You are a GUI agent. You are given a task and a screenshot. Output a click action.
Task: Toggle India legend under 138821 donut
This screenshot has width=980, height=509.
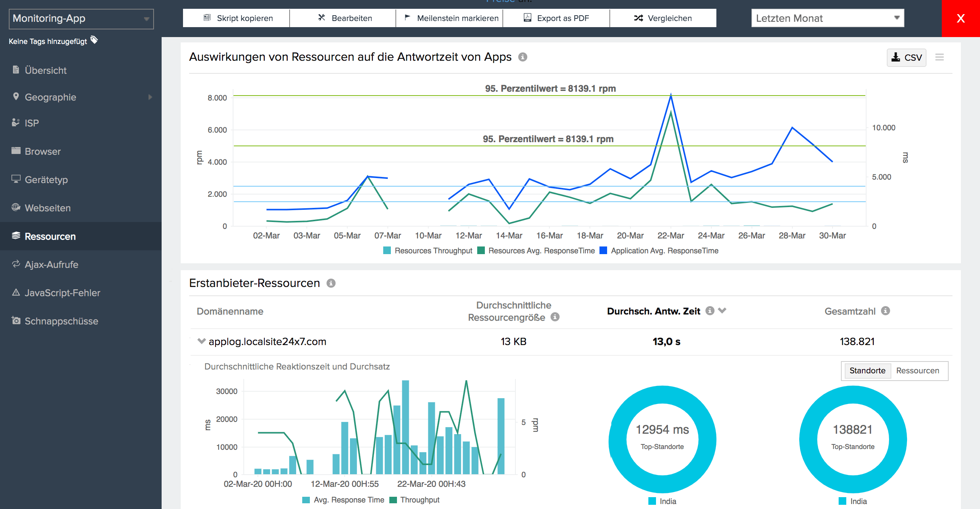(x=853, y=501)
